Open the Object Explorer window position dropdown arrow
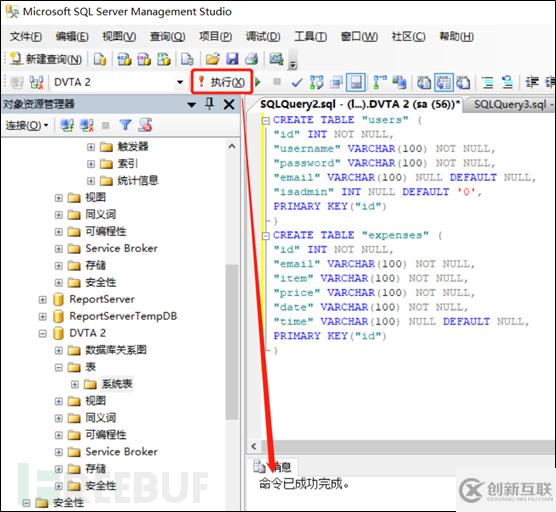Screen dimensions: 556x512 click(191, 105)
